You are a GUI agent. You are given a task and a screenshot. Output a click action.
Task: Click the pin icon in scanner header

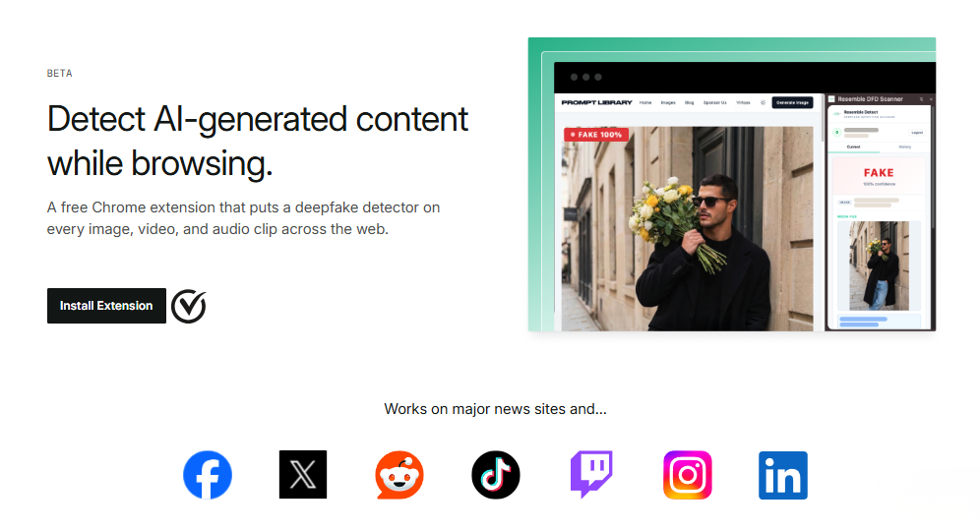click(921, 98)
